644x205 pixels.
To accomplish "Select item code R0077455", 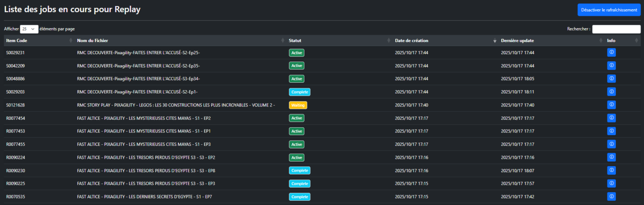I will click(x=15, y=144).
